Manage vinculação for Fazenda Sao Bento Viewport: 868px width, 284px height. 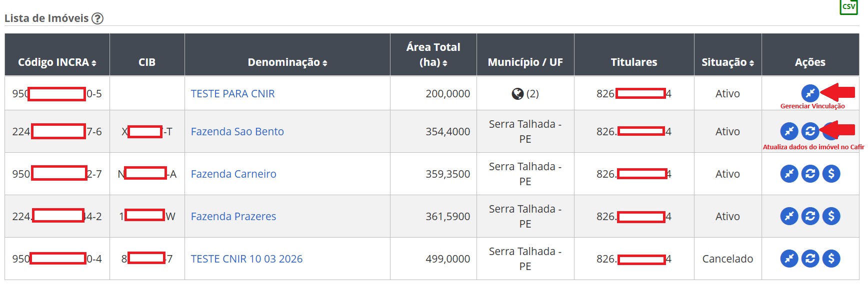pyautogui.click(x=789, y=131)
